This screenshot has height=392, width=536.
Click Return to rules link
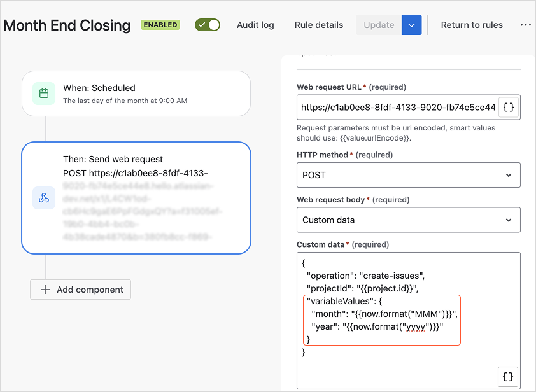[472, 25]
